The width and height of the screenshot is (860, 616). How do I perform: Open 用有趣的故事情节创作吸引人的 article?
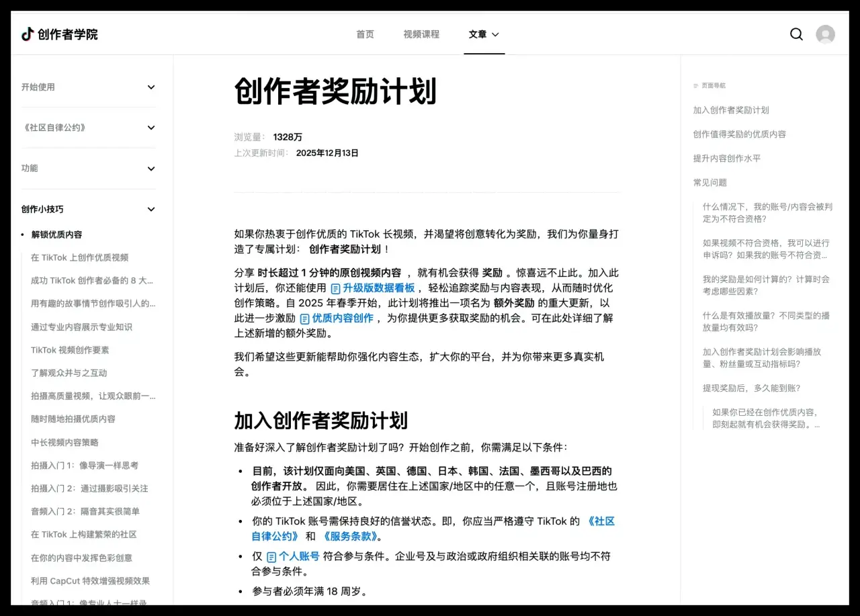click(93, 304)
